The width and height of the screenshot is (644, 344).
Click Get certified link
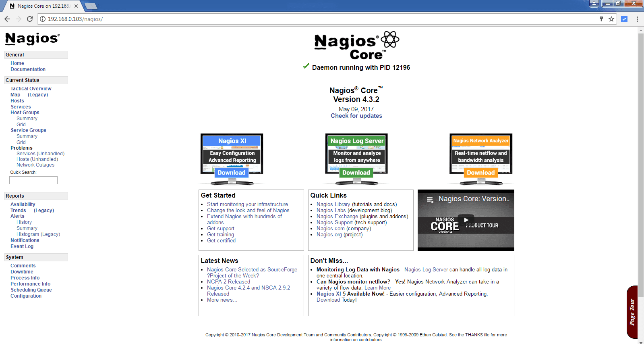(222, 241)
